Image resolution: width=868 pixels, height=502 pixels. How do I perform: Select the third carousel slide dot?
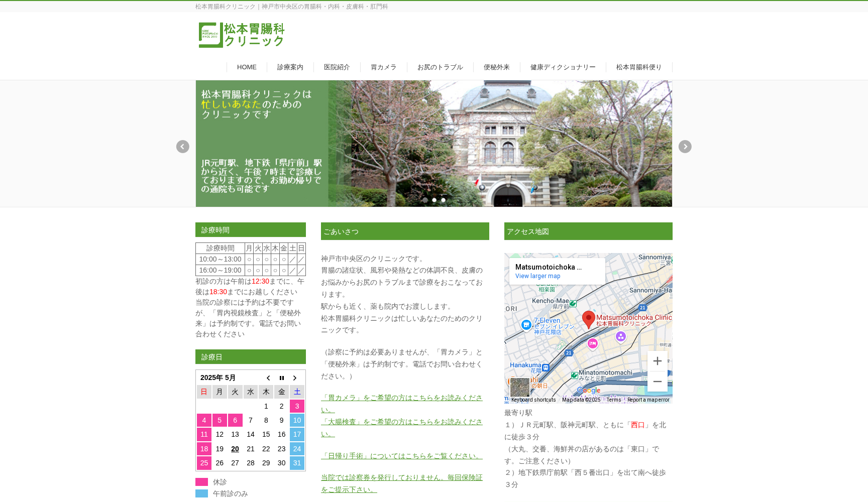443,200
